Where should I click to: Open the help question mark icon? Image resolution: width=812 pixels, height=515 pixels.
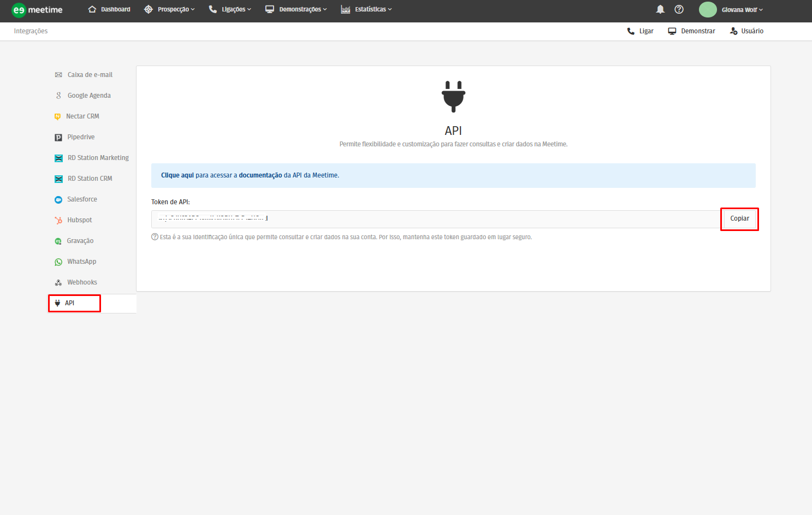(679, 9)
